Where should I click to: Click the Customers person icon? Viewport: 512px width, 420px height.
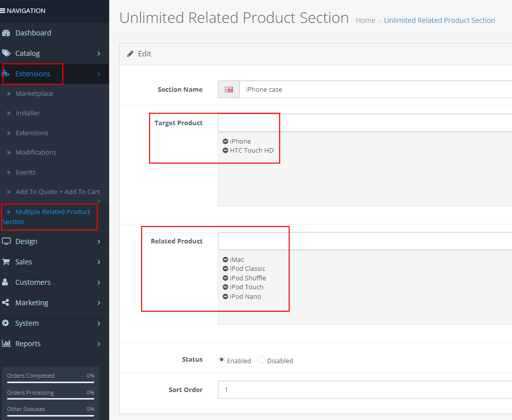pos(5,282)
